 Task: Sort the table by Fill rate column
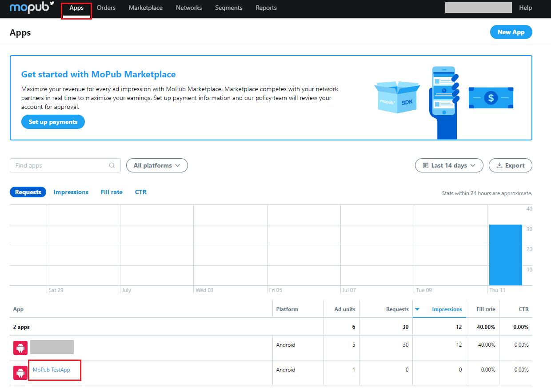486,309
